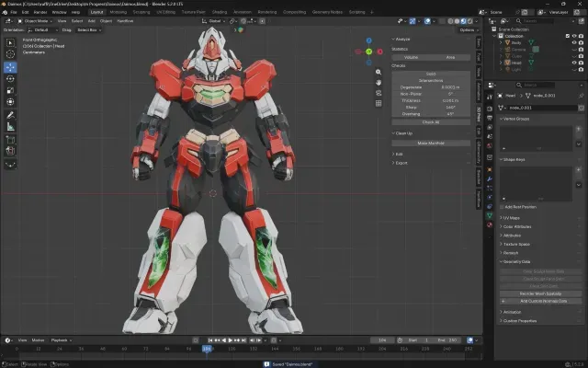Click the outliner search field

[535, 21]
